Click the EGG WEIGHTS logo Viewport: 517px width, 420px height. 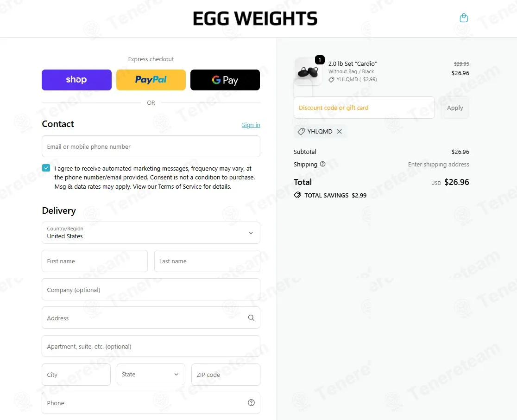[255, 19]
